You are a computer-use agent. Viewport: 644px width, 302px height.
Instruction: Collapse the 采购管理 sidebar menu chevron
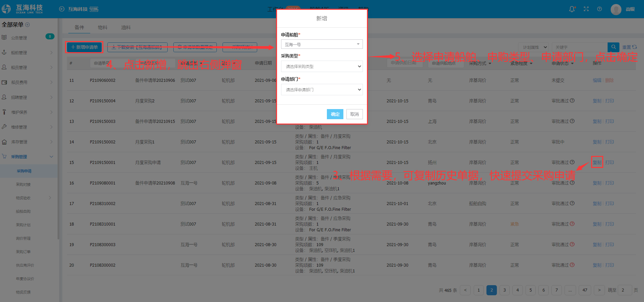point(52,157)
